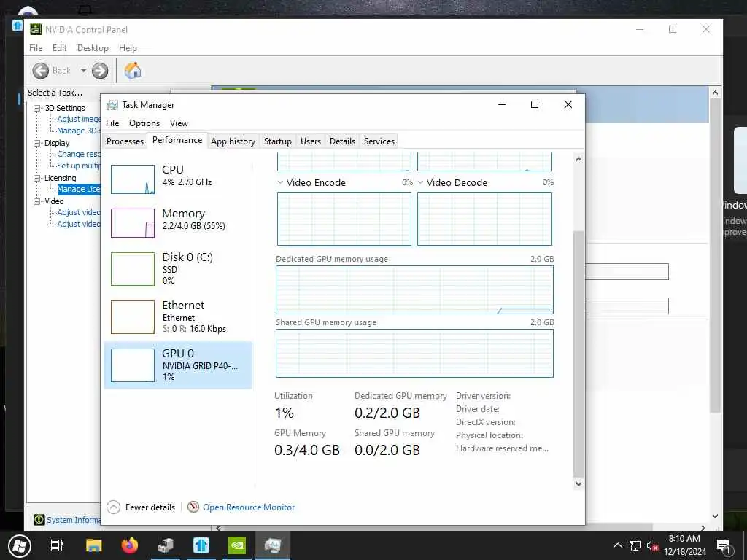Switch to the Services tab
This screenshot has height=560, width=747.
tap(379, 141)
